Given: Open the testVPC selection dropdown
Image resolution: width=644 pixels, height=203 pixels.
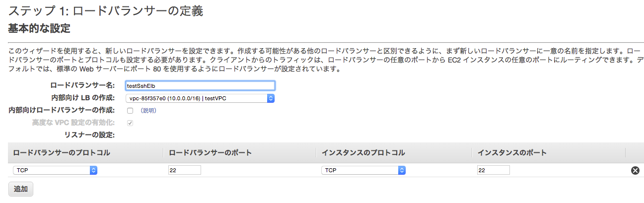Looking at the screenshot, I should coord(200,98).
